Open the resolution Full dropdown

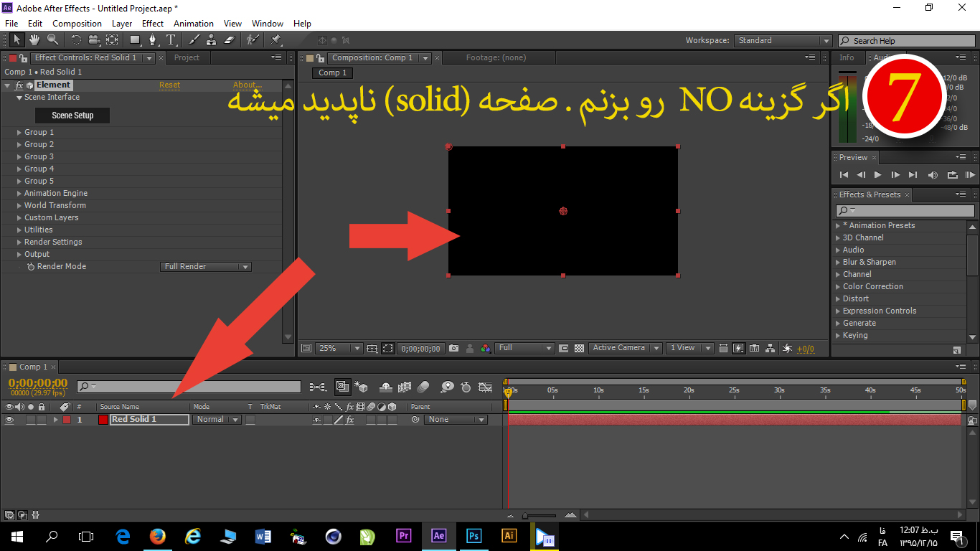(x=525, y=348)
